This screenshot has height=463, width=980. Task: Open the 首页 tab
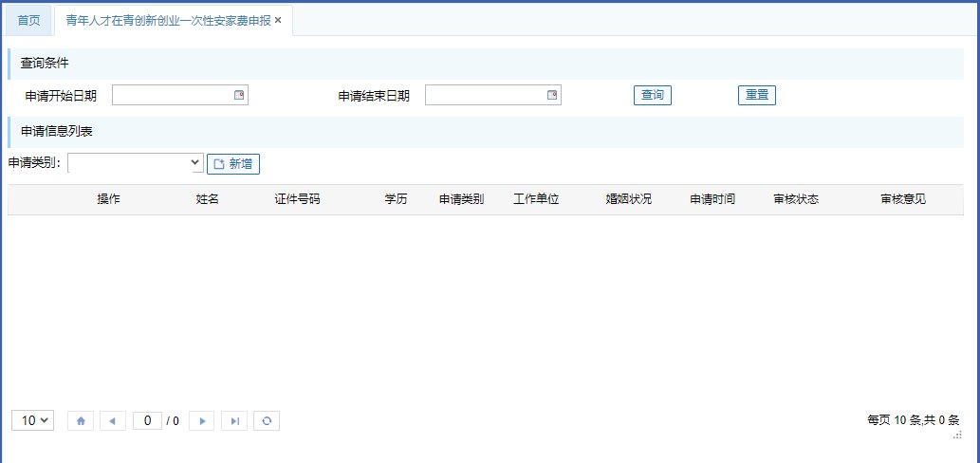[x=28, y=21]
